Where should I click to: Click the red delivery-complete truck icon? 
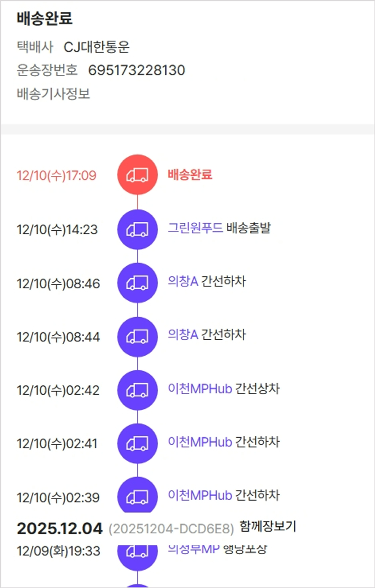click(x=137, y=175)
